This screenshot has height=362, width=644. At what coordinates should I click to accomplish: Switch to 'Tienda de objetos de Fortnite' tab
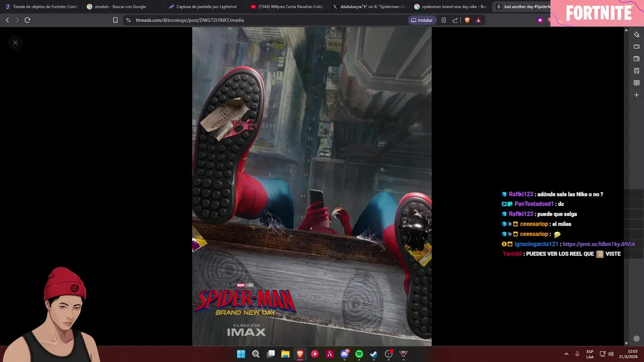tap(41, 7)
